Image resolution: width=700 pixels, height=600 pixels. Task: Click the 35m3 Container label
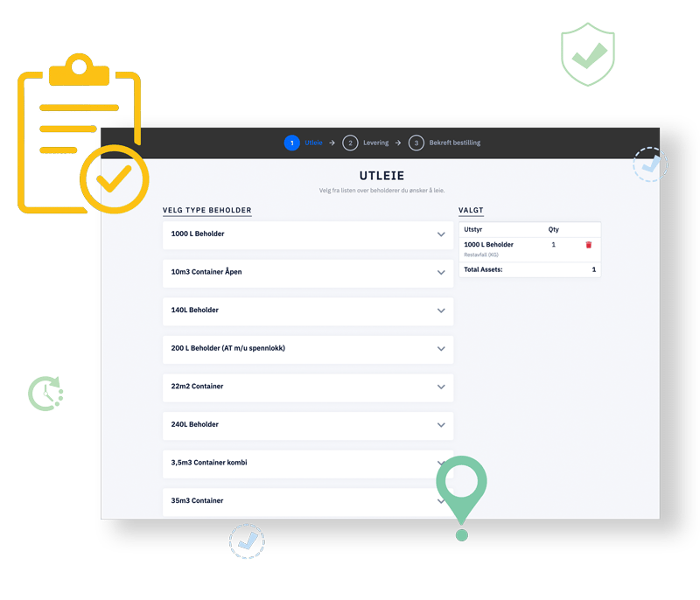tap(197, 500)
